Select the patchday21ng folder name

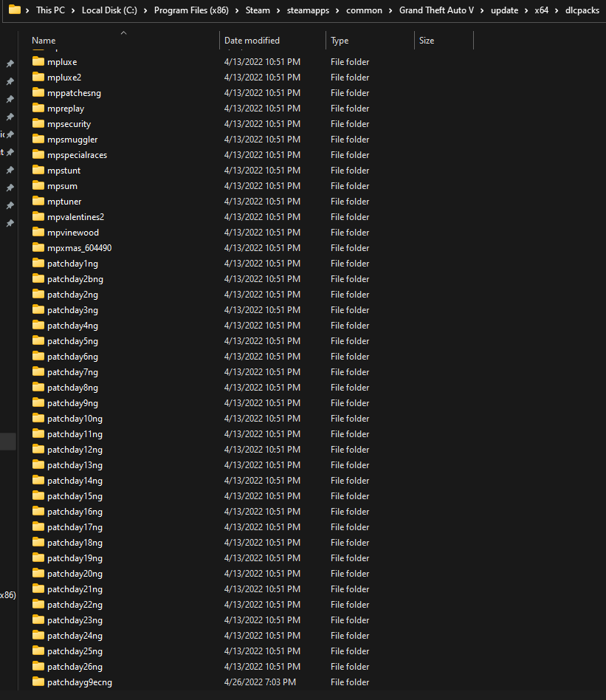pyautogui.click(x=75, y=589)
